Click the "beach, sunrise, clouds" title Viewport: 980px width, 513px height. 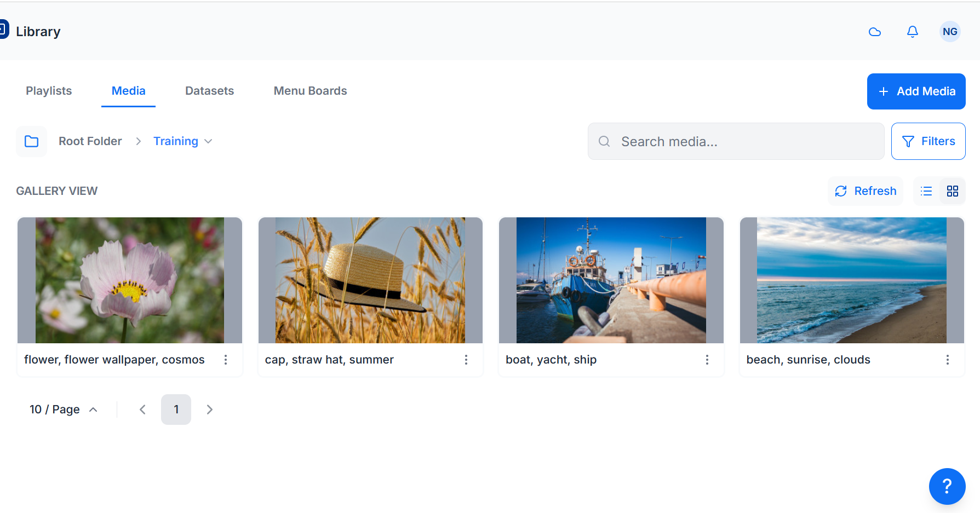(x=809, y=360)
